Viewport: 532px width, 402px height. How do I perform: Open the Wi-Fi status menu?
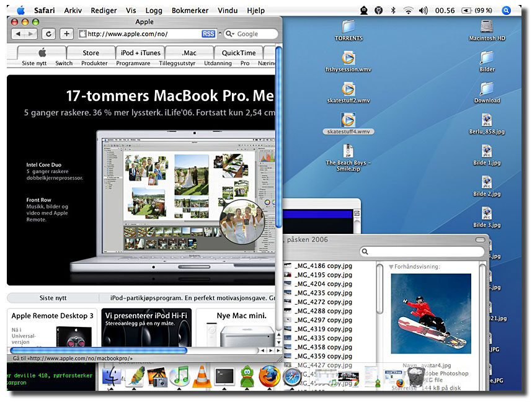pyautogui.click(x=408, y=10)
